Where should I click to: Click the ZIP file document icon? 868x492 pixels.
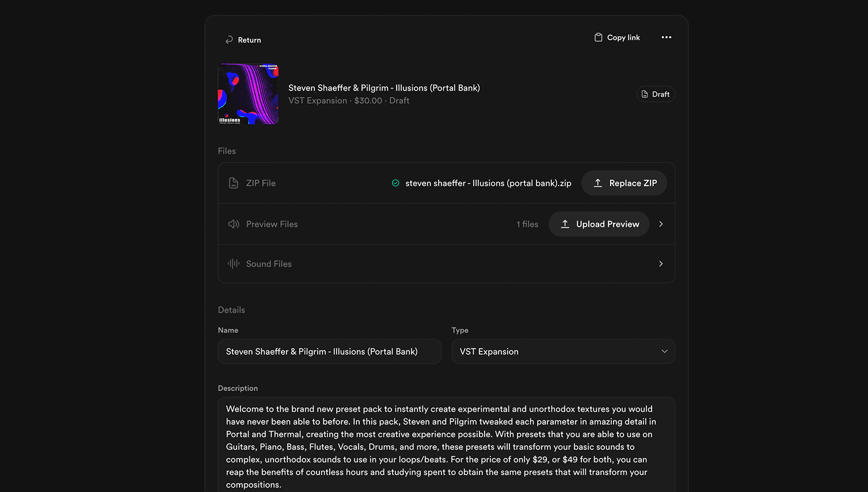click(233, 182)
